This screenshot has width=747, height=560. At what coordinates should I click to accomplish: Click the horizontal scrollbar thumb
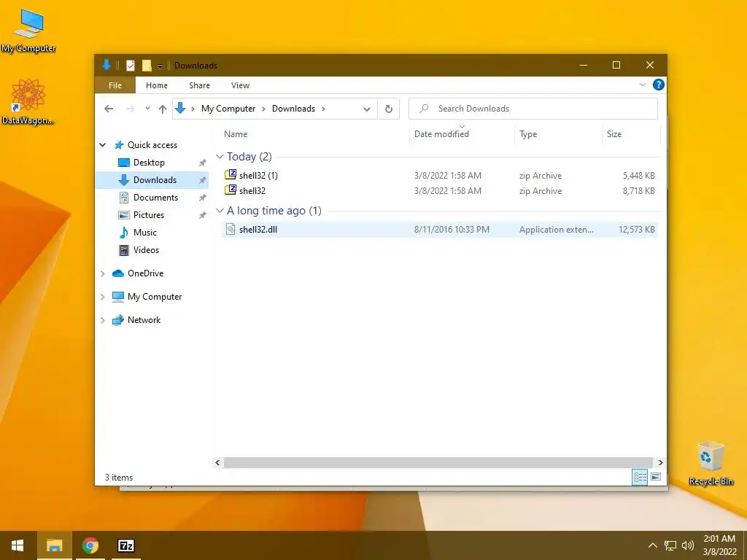pos(438,462)
